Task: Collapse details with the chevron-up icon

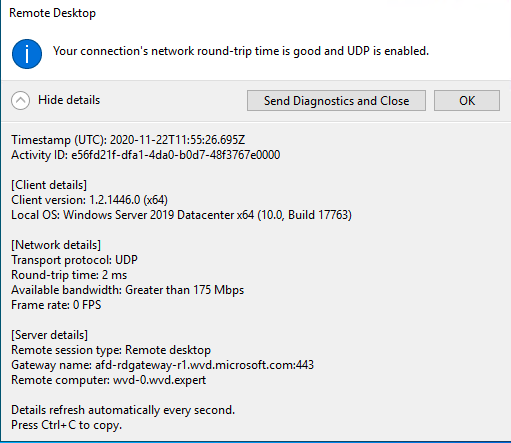Action: click(x=20, y=100)
